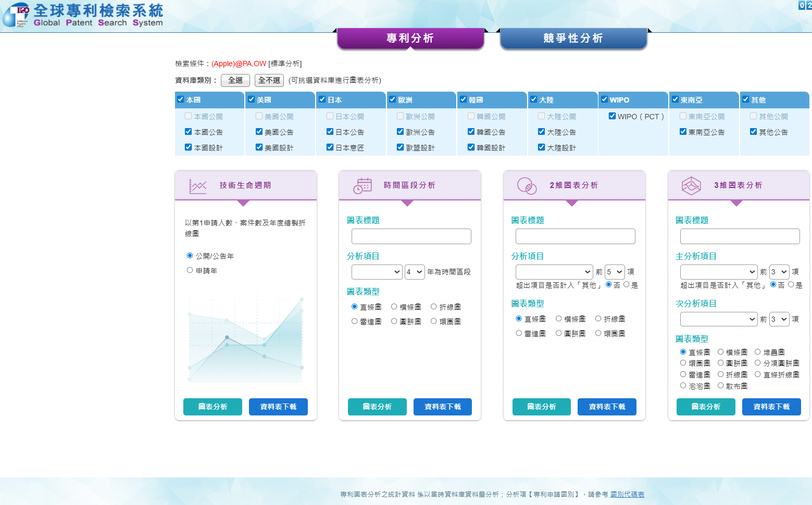Toggle the 韓國 database group checkbox
This screenshot has width=812, height=505.
click(464, 99)
